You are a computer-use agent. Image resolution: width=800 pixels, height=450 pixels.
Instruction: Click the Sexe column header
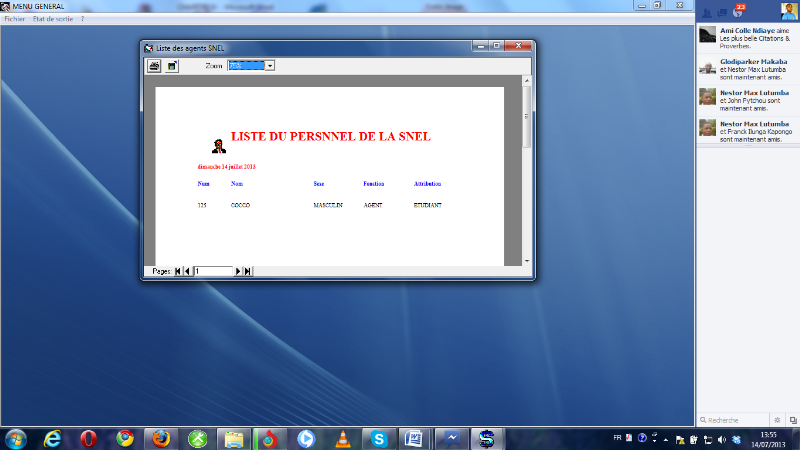pyautogui.click(x=319, y=184)
